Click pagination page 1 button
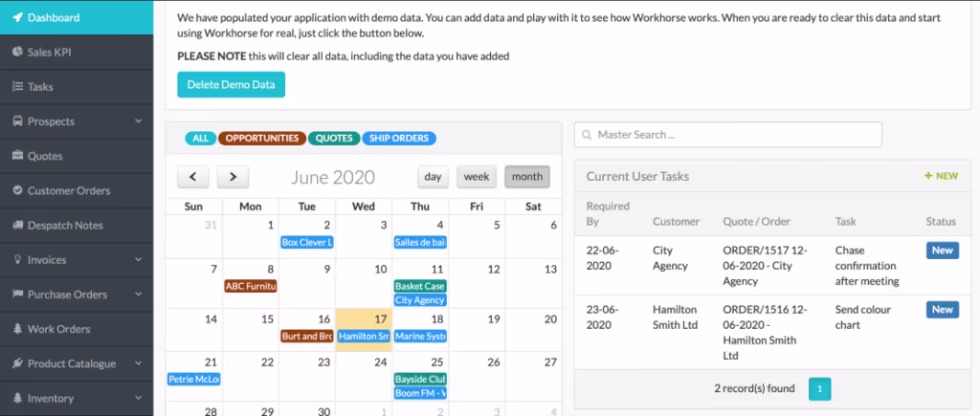 [x=820, y=389]
